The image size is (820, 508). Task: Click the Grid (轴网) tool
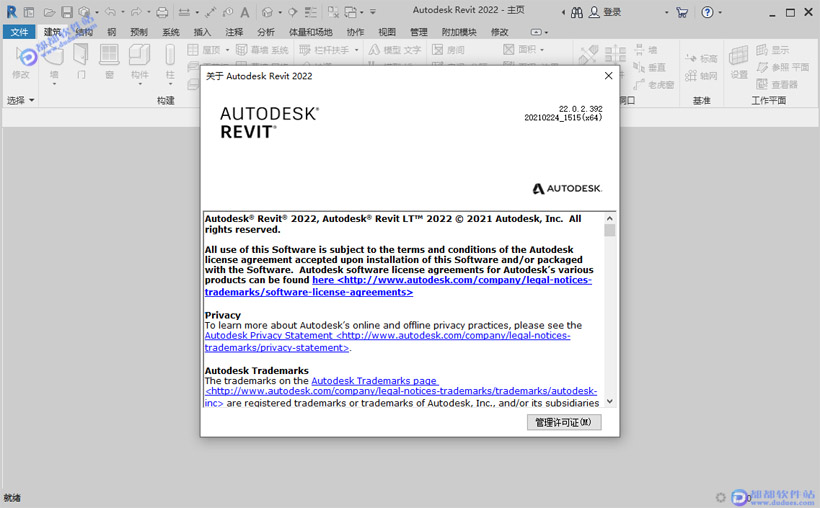701,76
